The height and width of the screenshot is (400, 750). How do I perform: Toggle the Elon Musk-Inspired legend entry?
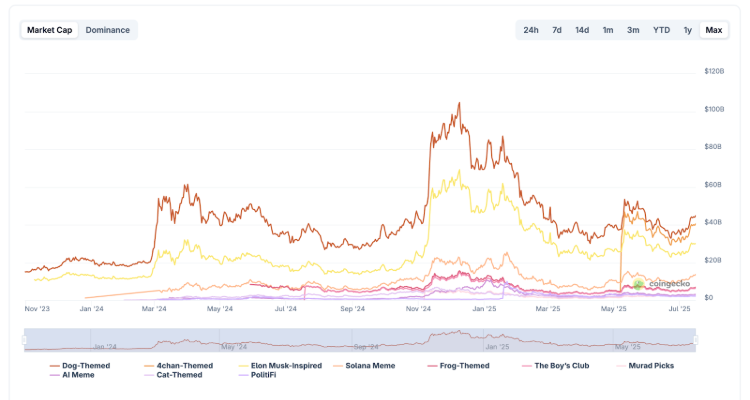click(286, 366)
